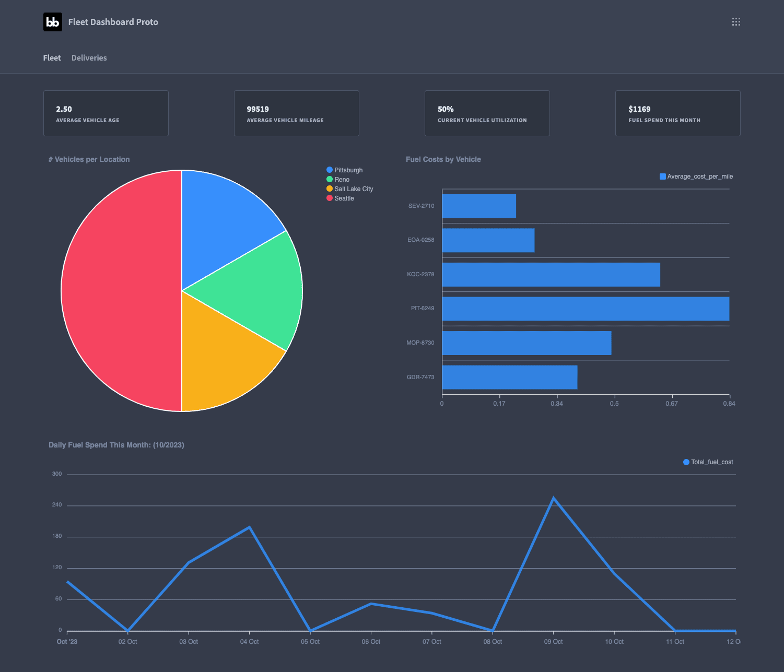Viewport: 784px width, 672px height.
Task: Click the '10 Oct' x-axis label
Action: [614, 642]
